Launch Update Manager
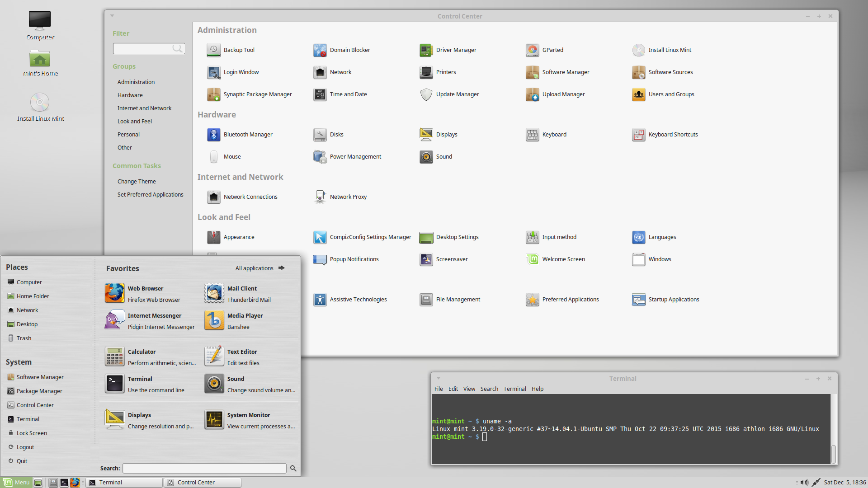The height and width of the screenshot is (488, 868). pos(457,94)
